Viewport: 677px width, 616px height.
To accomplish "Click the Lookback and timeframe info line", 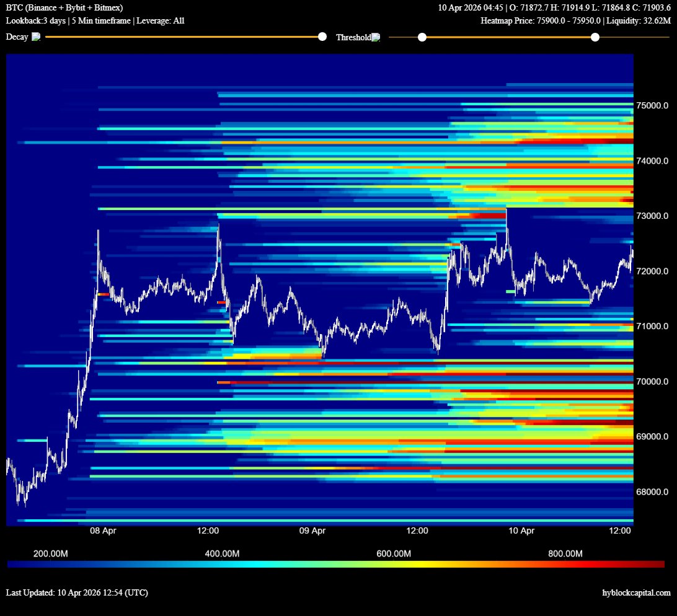I will point(95,21).
